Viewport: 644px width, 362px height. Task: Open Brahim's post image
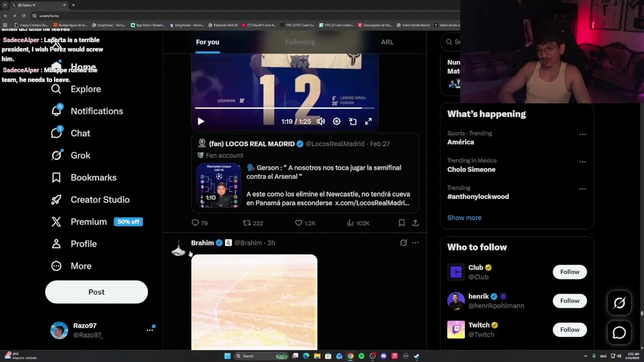coord(254,302)
